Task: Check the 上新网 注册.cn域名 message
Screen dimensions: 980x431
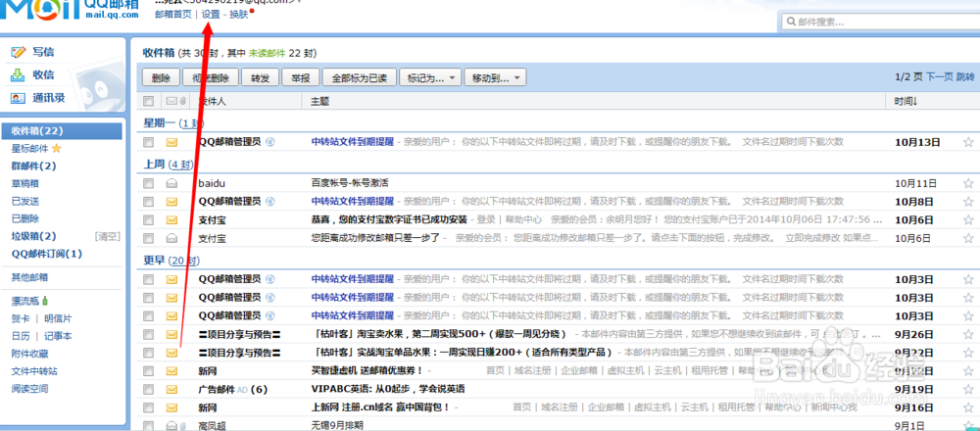Action: [148, 407]
